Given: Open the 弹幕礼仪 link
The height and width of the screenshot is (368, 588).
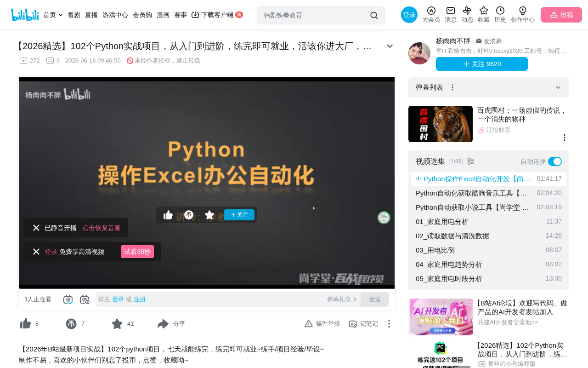Looking at the screenshot, I should (342, 299).
